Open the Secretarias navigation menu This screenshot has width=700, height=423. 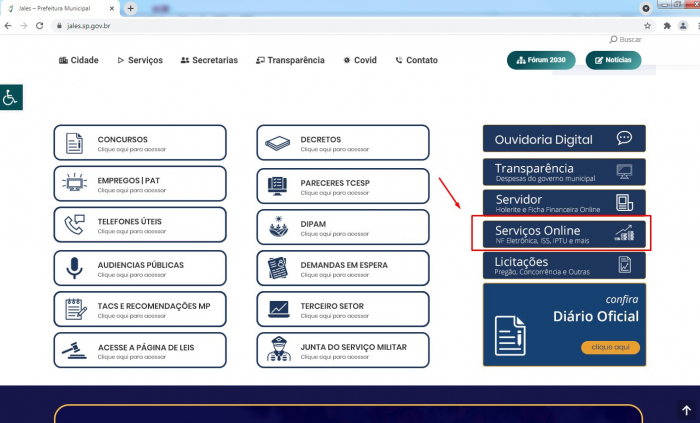point(209,60)
